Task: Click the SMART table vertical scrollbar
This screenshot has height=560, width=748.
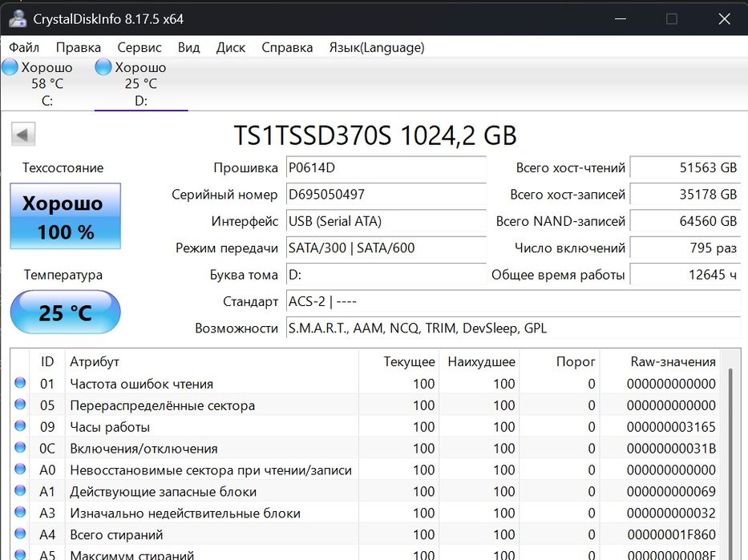Action: tap(730, 462)
